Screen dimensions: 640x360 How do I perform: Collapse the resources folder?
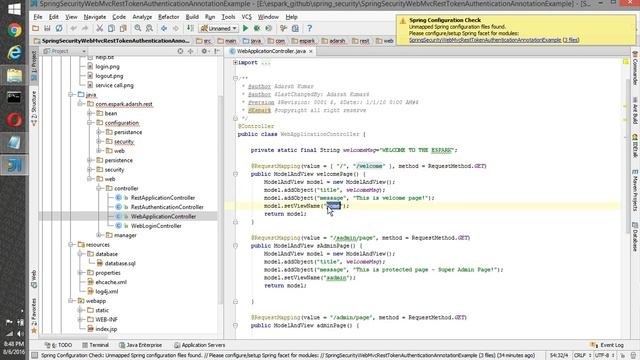click(x=71, y=245)
